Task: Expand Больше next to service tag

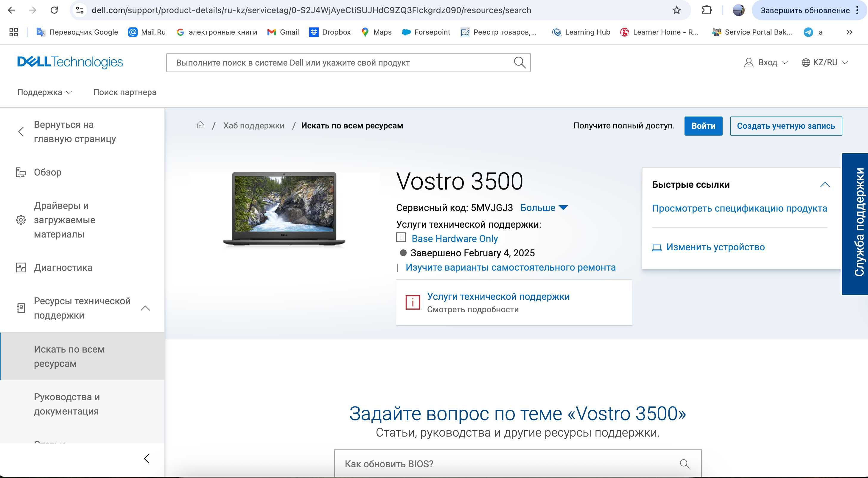Action: pyautogui.click(x=544, y=208)
